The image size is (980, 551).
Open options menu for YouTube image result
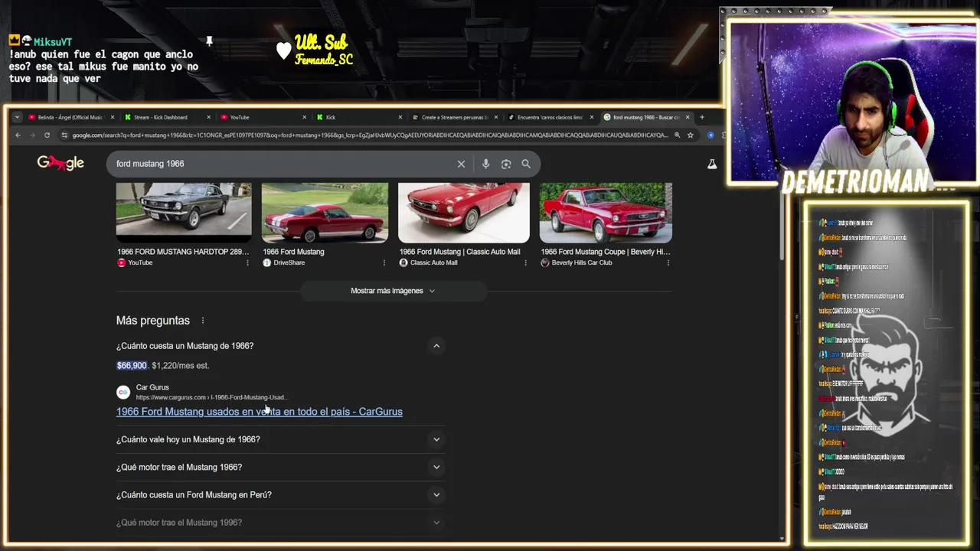pos(247,262)
